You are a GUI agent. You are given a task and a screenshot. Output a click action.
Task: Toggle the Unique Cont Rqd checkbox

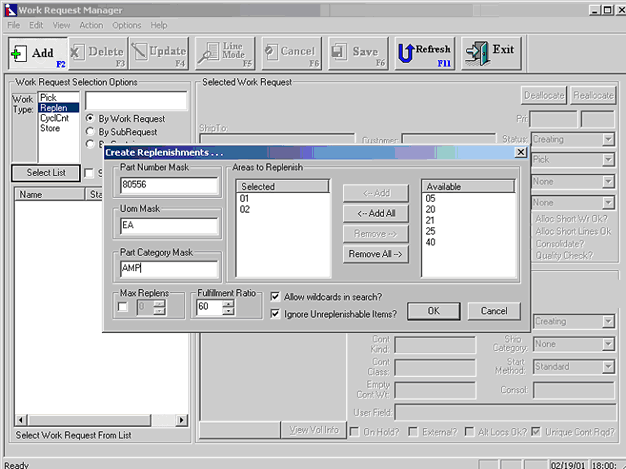(536, 432)
